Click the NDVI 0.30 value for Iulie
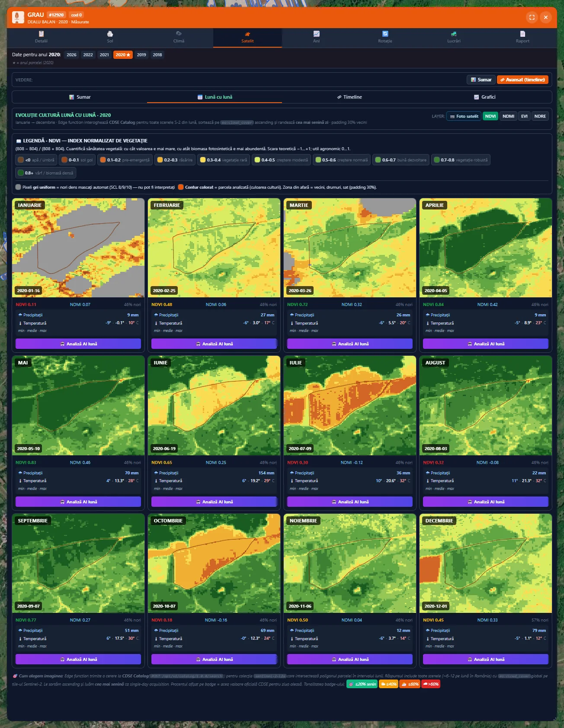 coord(298,462)
